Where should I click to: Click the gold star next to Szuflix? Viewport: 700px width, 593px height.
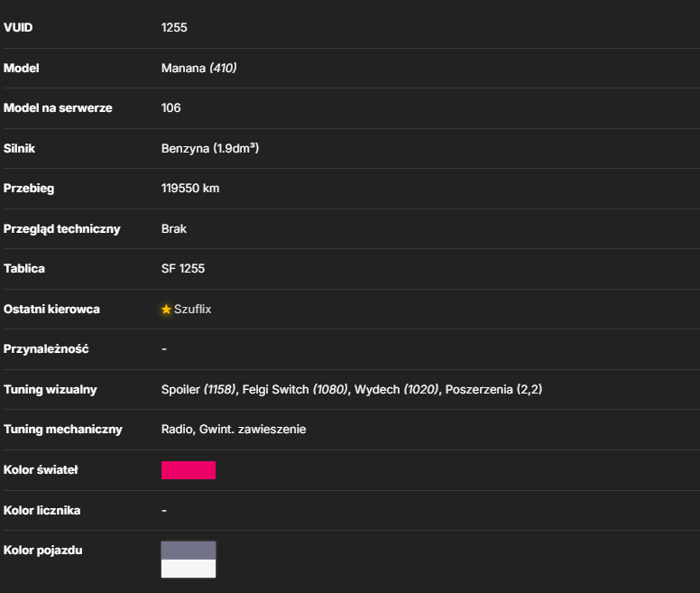point(166,309)
